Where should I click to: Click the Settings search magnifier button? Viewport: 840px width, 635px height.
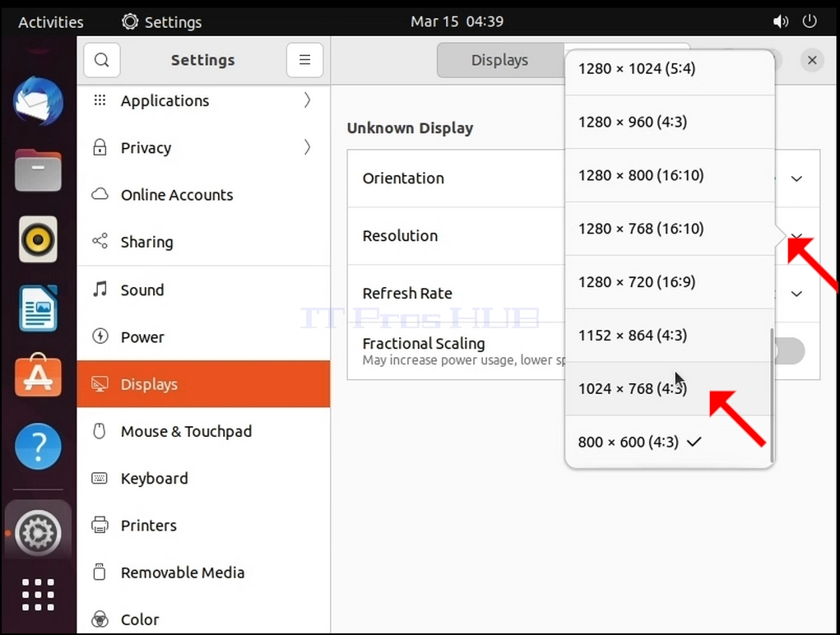tap(102, 60)
